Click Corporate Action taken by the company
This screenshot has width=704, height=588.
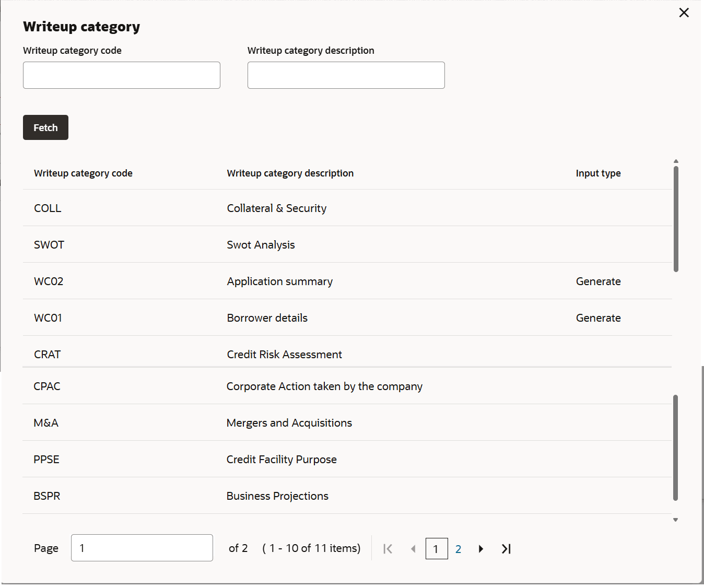pos(324,386)
